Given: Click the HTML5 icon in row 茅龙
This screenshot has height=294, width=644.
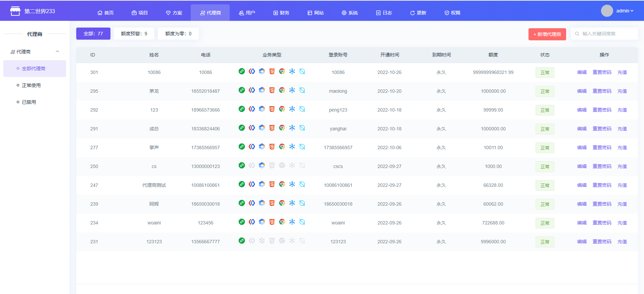Looking at the screenshot, I should [272, 90].
